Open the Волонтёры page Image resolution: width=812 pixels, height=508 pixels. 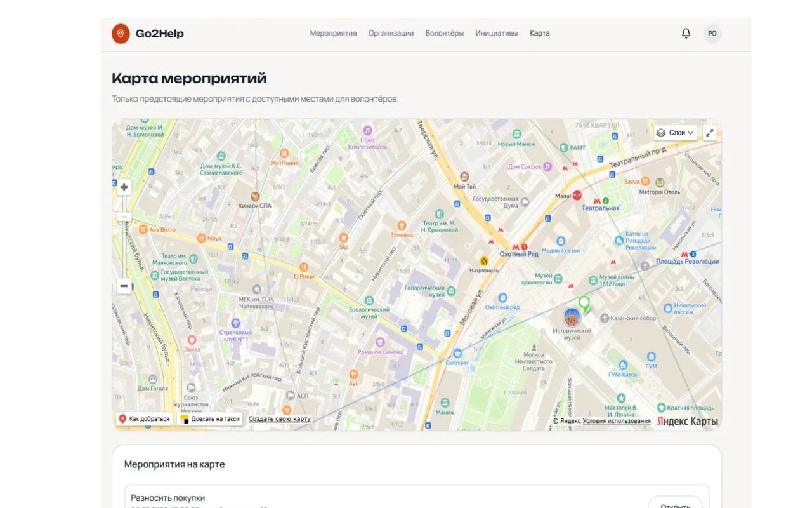click(445, 34)
